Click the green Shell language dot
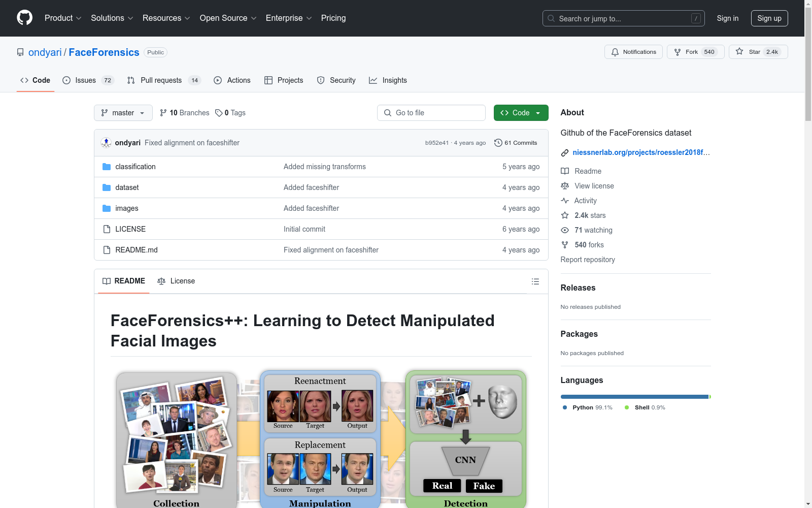812x508 pixels. point(627,407)
